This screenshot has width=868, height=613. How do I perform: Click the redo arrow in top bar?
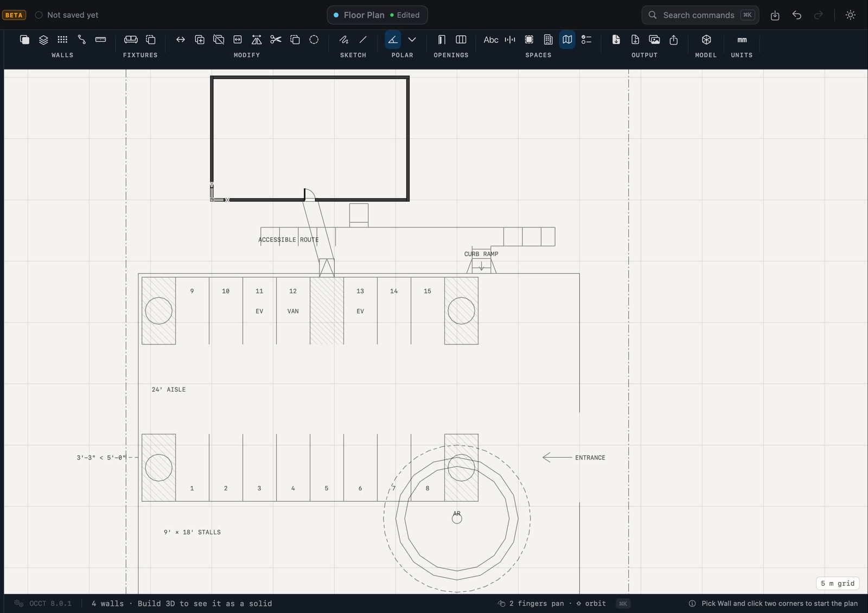click(x=818, y=15)
